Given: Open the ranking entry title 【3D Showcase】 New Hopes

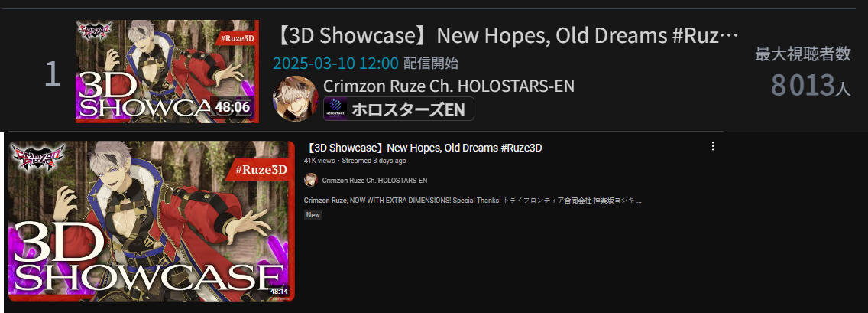Looking at the screenshot, I should 507,37.
